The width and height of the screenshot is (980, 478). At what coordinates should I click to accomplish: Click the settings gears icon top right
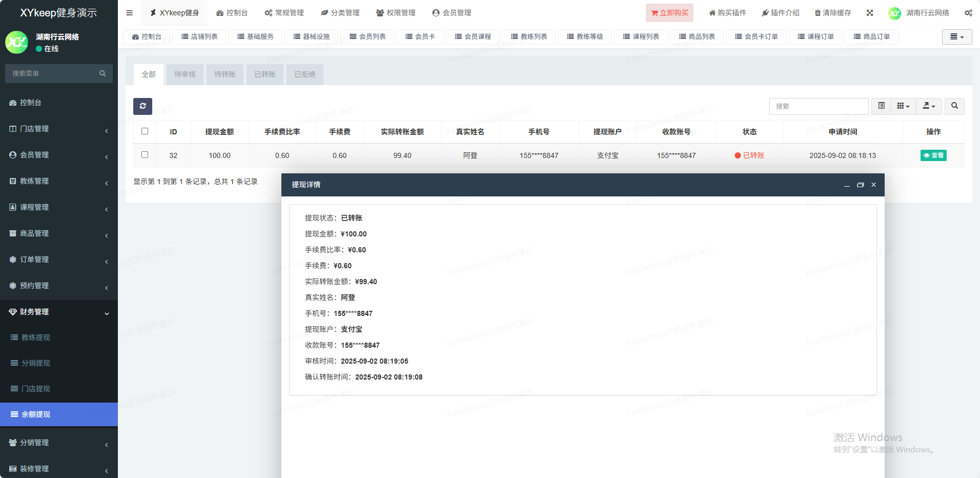coord(968,13)
